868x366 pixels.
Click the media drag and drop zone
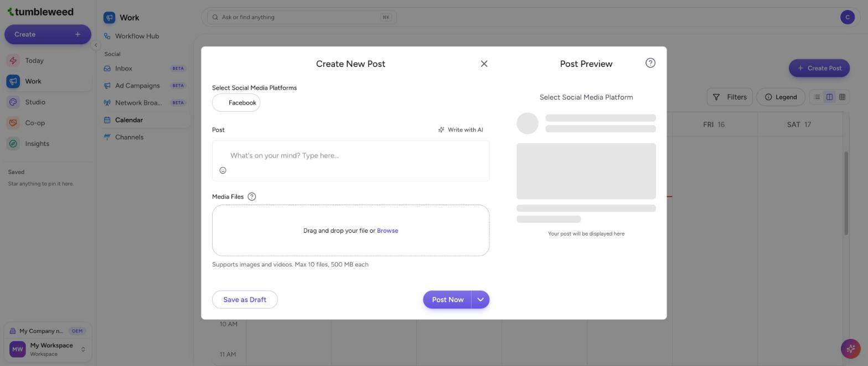pyautogui.click(x=350, y=231)
